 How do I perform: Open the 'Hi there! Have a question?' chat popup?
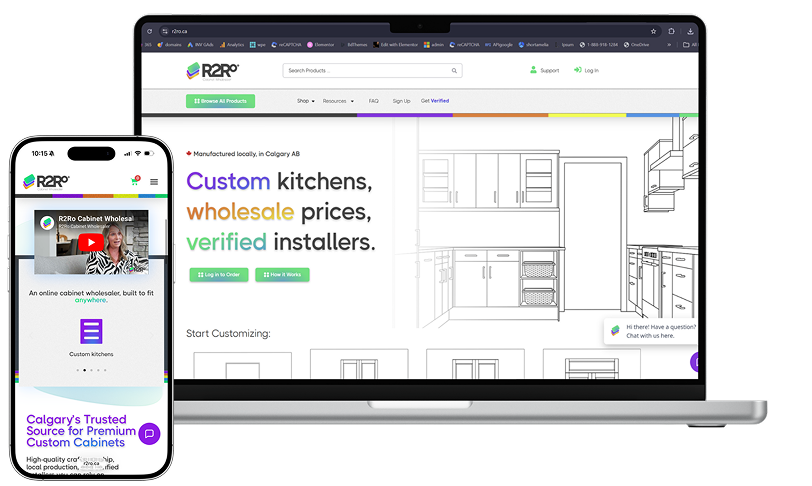(x=651, y=331)
